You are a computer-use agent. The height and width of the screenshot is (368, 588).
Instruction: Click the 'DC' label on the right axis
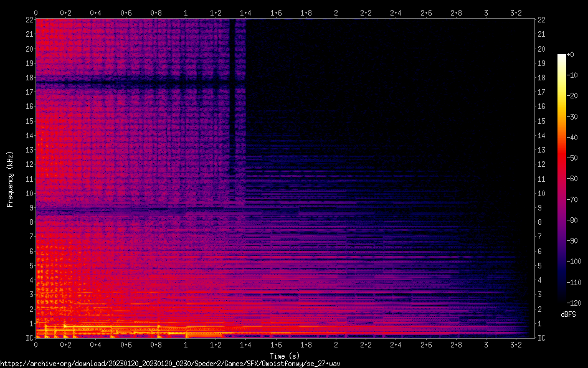[x=542, y=338]
